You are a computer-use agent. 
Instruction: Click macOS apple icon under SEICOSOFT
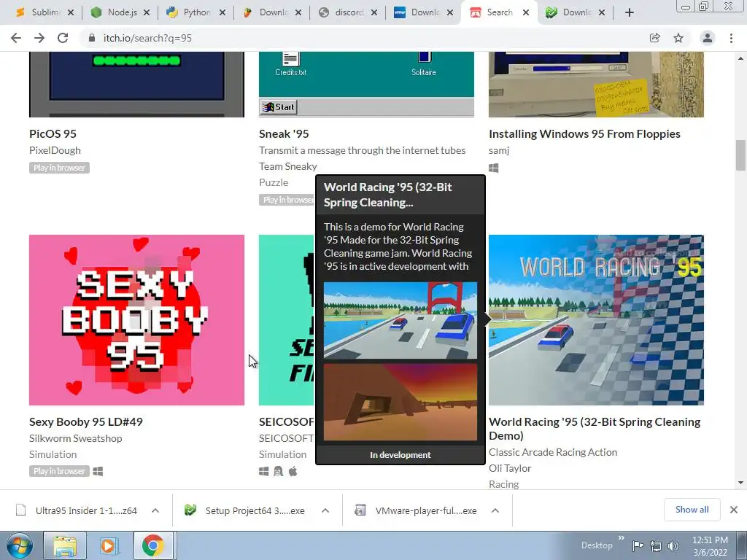coord(293,472)
